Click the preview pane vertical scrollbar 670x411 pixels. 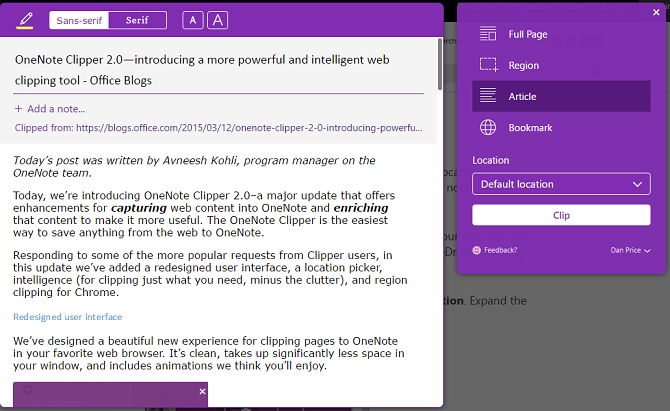[440, 64]
